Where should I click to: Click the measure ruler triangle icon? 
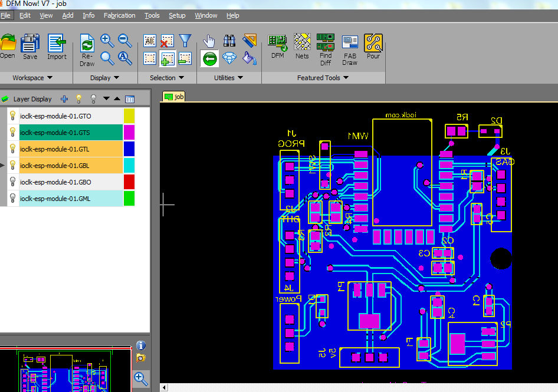coord(250,41)
